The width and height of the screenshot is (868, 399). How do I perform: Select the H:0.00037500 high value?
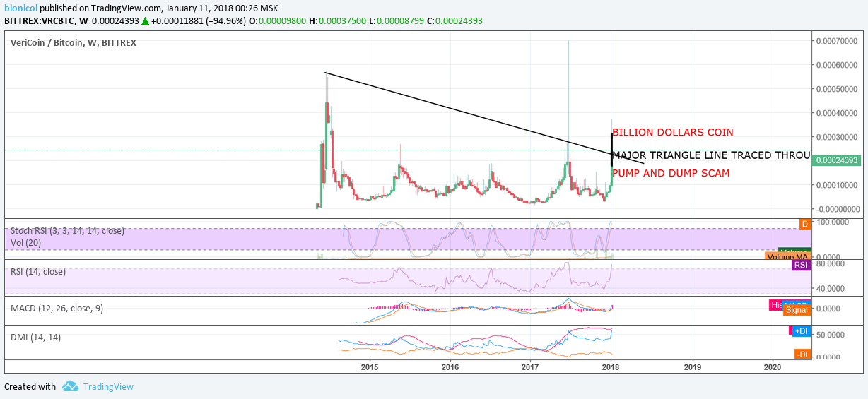(337, 20)
